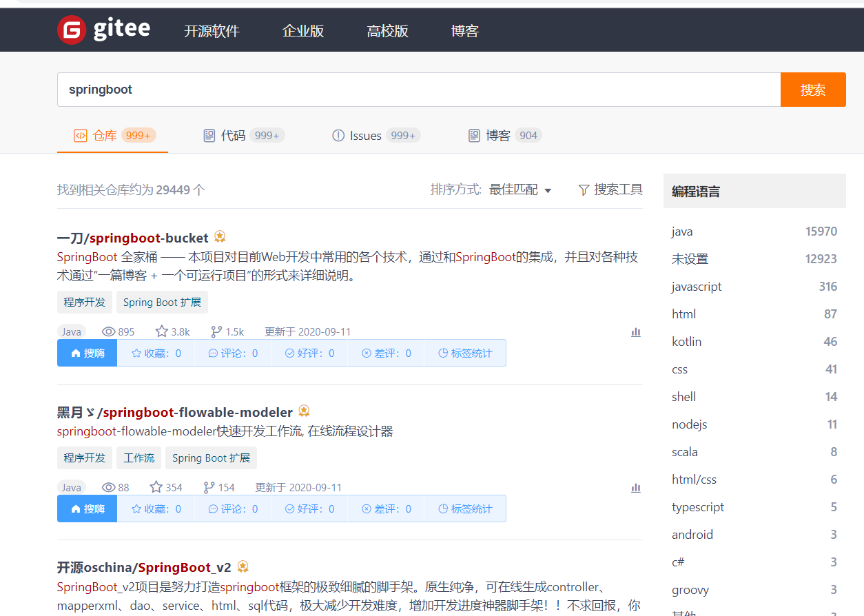The width and height of the screenshot is (864, 616).
Task: Open the bar chart icon for springboot-flowable-modeler
Action: (636, 488)
